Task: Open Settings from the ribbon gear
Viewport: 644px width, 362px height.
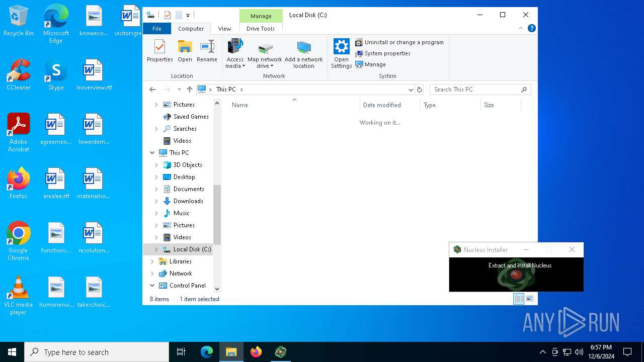Action: tap(341, 54)
